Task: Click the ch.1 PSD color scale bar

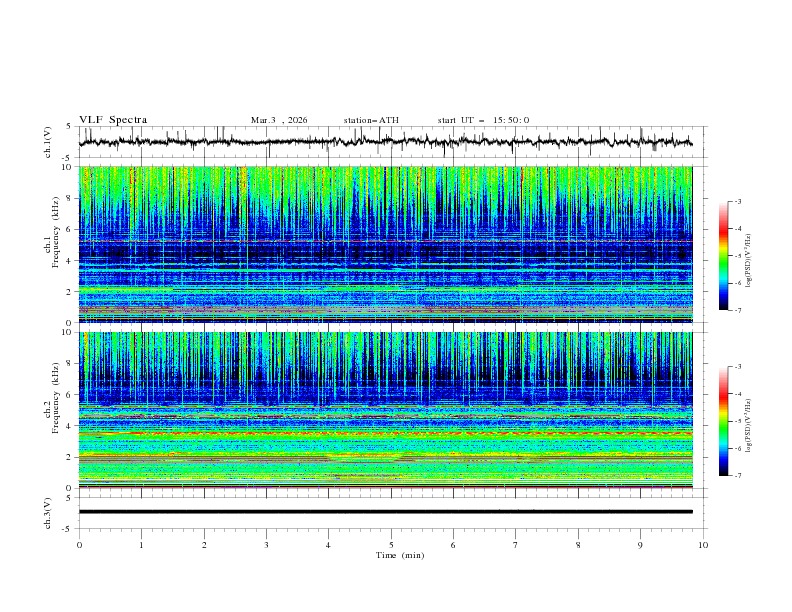Action: click(724, 256)
